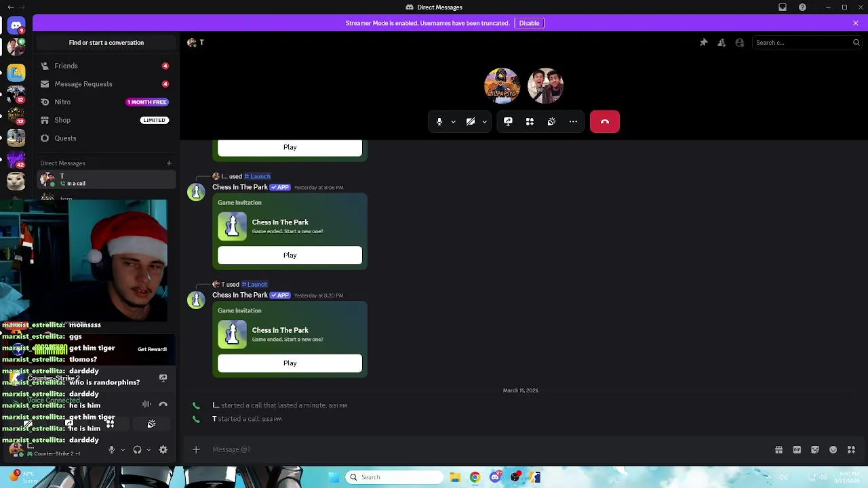Open apps launcher in message bar

coord(851,449)
